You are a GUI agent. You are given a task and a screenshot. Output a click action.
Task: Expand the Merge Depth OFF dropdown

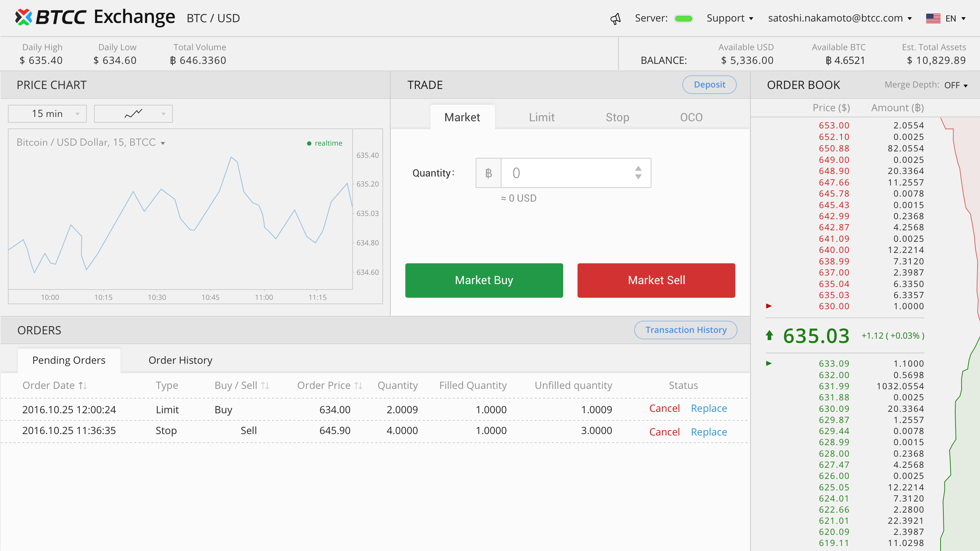pos(955,85)
